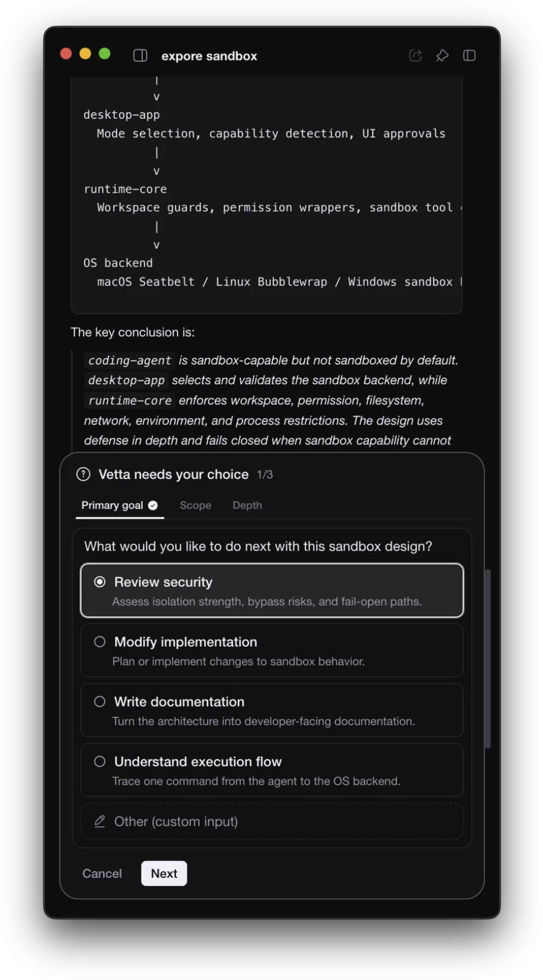The image size is (543, 980).
Task: Click the expore sandbox window title
Action: coord(209,56)
